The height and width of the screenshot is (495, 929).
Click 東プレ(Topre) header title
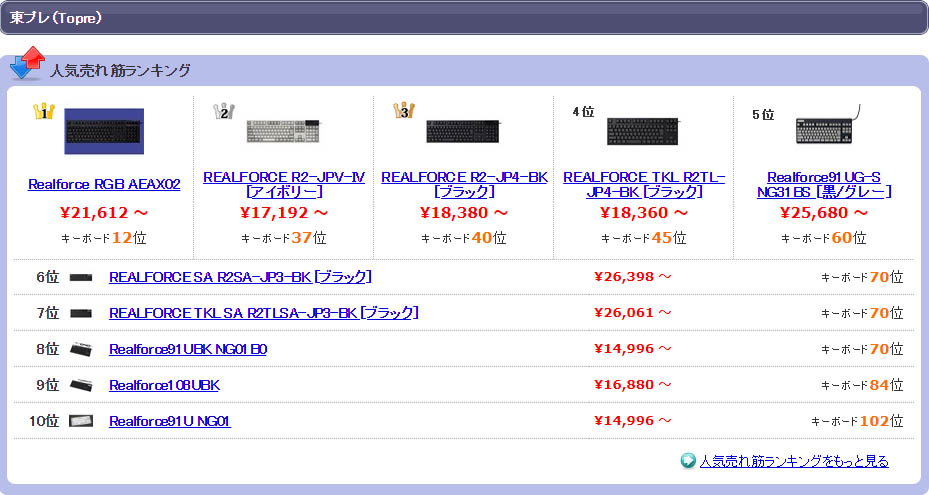tap(56, 18)
